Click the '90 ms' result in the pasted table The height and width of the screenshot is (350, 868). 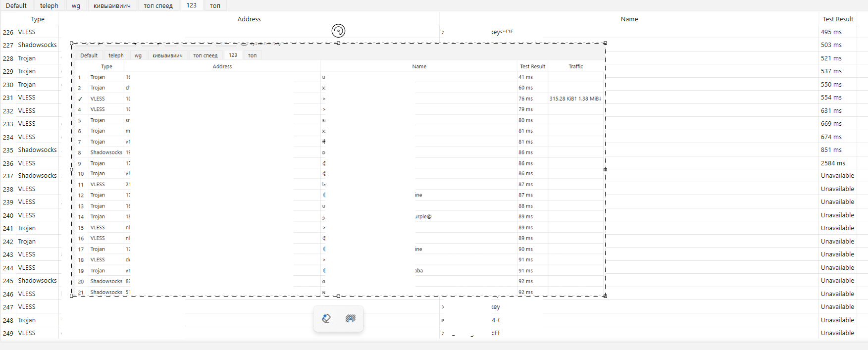pyautogui.click(x=525, y=249)
